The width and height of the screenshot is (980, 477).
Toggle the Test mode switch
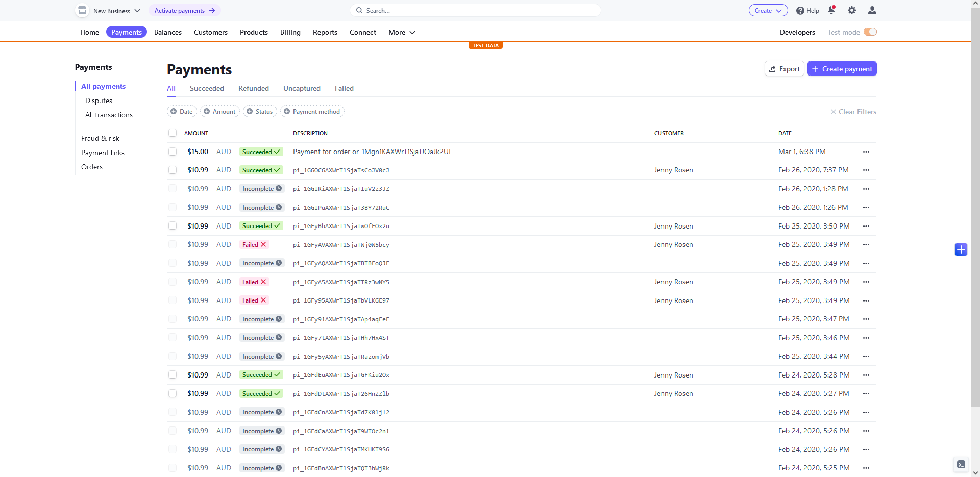point(870,32)
